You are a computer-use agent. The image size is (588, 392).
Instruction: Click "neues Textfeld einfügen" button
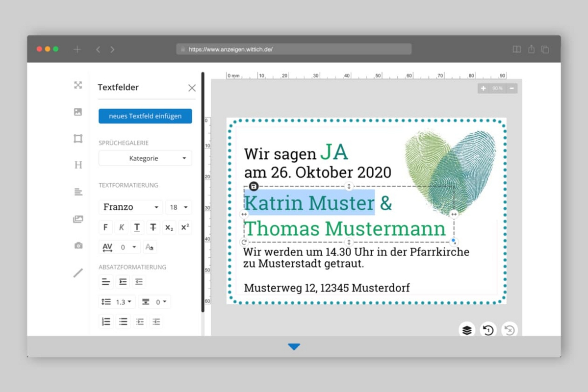point(145,116)
